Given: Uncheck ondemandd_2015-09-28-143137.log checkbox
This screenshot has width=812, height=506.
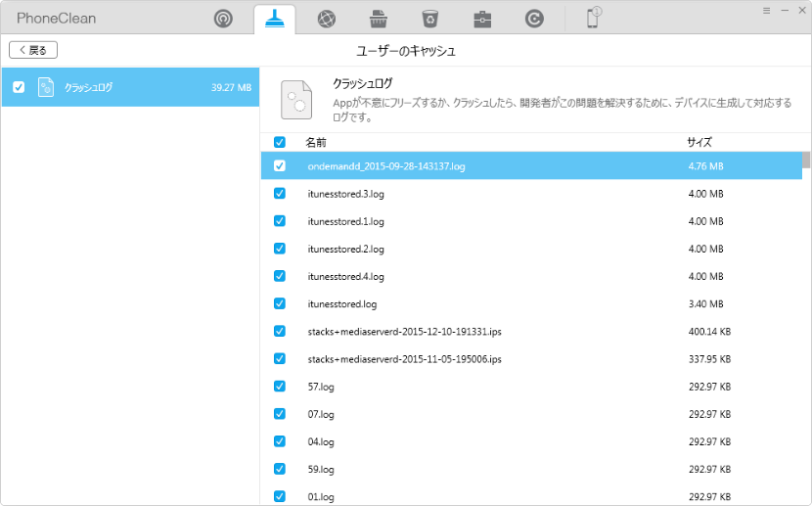Looking at the screenshot, I should (x=280, y=165).
